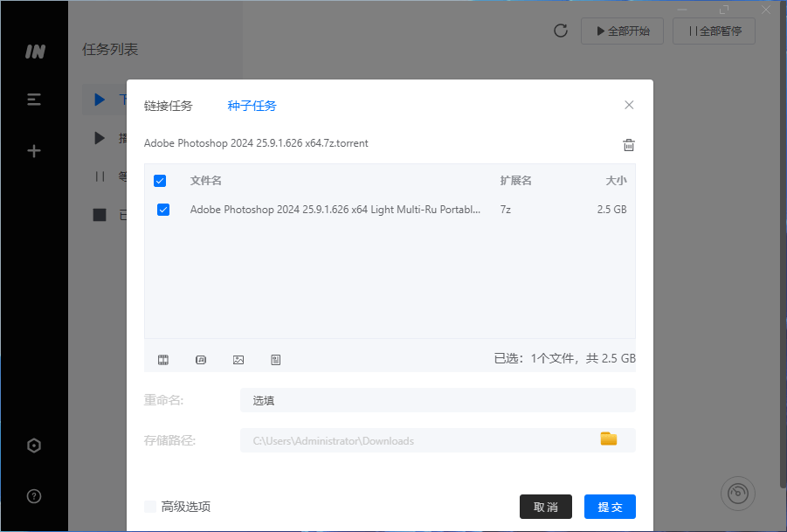Submit the task with 提交 button
787x532 pixels.
(x=610, y=507)
